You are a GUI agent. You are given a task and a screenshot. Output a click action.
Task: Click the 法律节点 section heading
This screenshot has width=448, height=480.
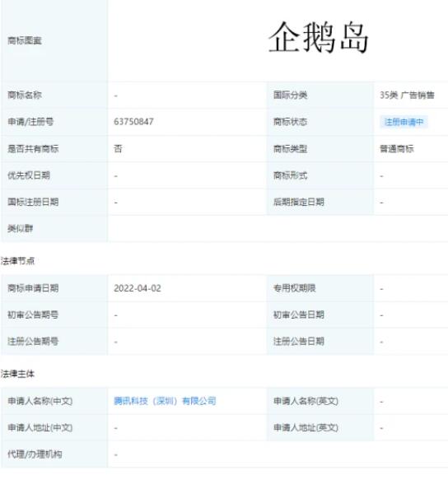(x=18, y=261)
